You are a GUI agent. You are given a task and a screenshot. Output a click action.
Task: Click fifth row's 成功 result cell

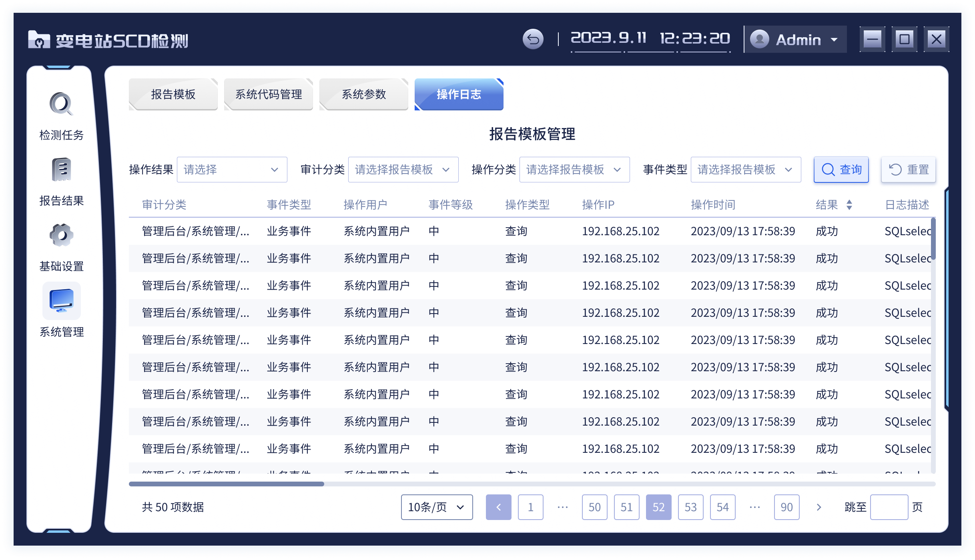pyautogui.click(x=827, y=340)
